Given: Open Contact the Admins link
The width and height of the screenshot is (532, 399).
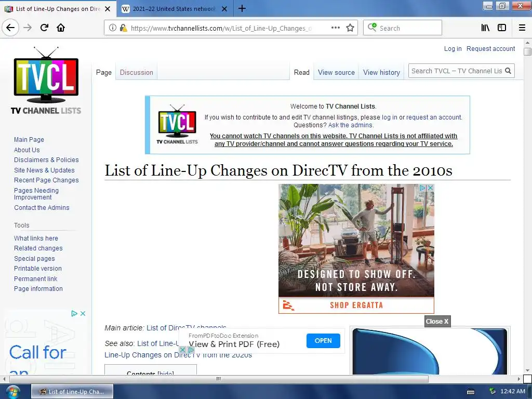Looking at the screenshot, I should coord(42,208).
